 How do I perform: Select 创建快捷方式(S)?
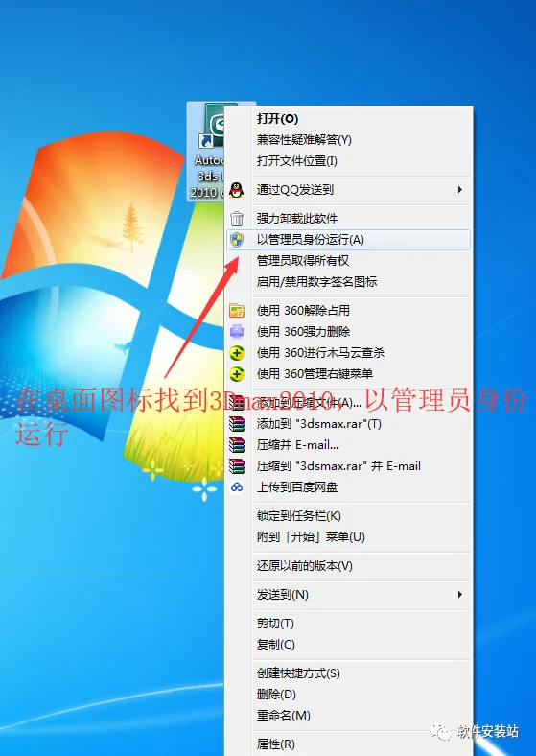click(x=348, y=673)
